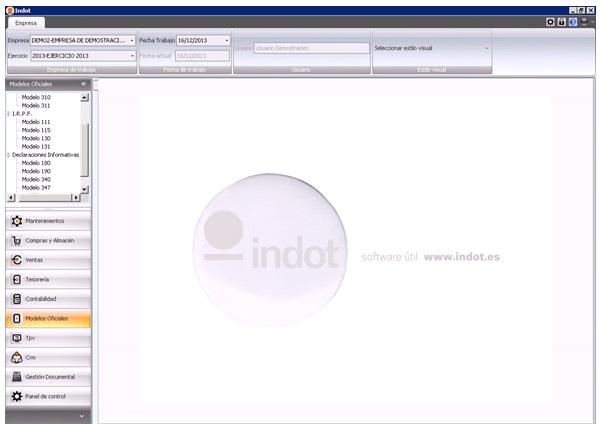The height and width of the screenshot is (431, 601).
Task: Select Modelo 111 under I.R.P.F.
Action: [x=36, y=121]
